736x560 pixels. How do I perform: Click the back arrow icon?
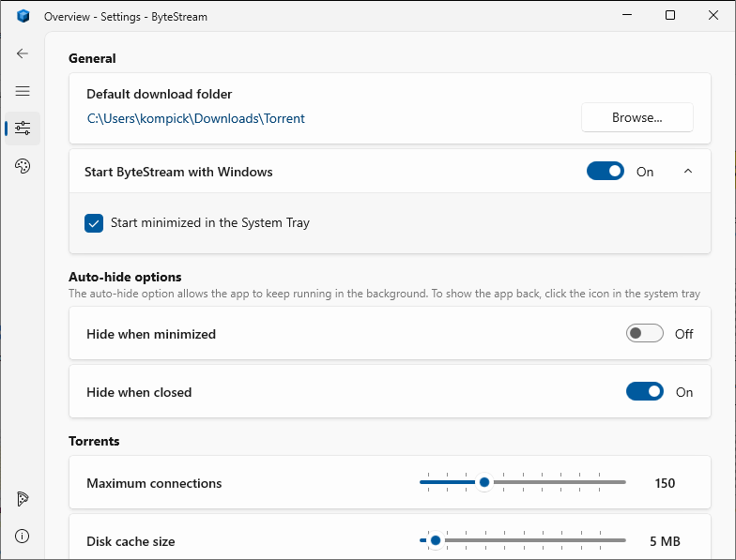click(23, 53)
